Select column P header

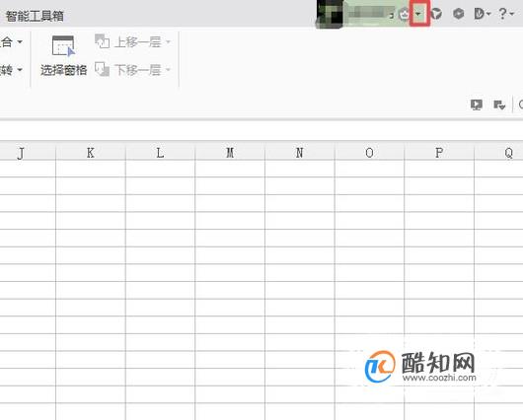click(x=439, y=153)
